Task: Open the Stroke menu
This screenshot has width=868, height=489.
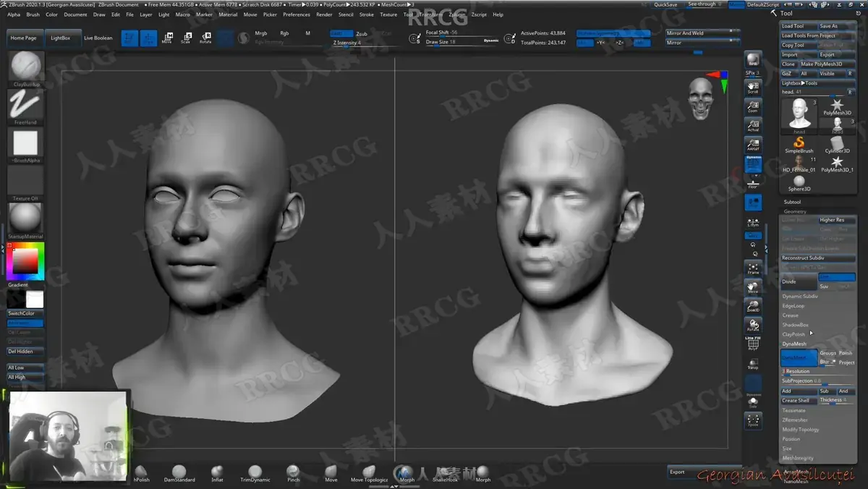Action: 367,14
